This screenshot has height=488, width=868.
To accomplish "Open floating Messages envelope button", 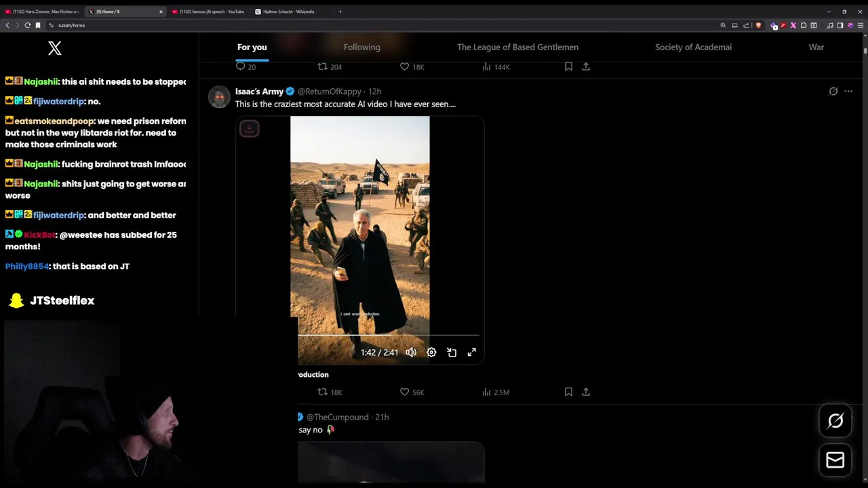I will tap(835, 460).
